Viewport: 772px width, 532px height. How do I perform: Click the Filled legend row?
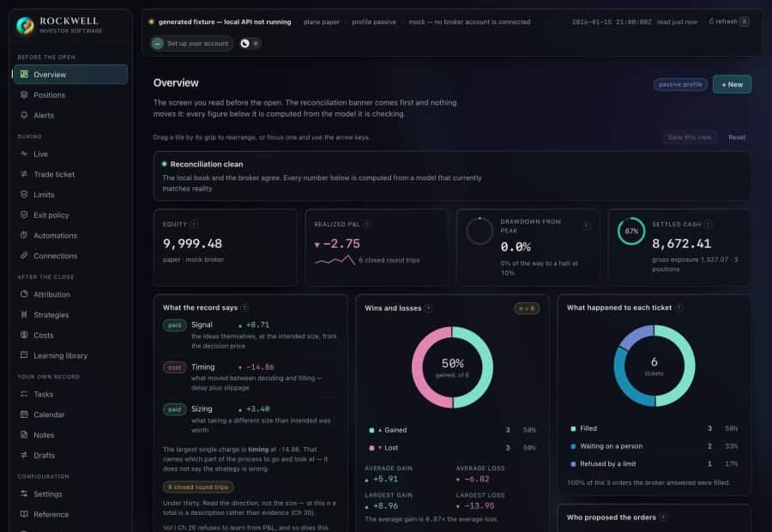click(654, 428)
